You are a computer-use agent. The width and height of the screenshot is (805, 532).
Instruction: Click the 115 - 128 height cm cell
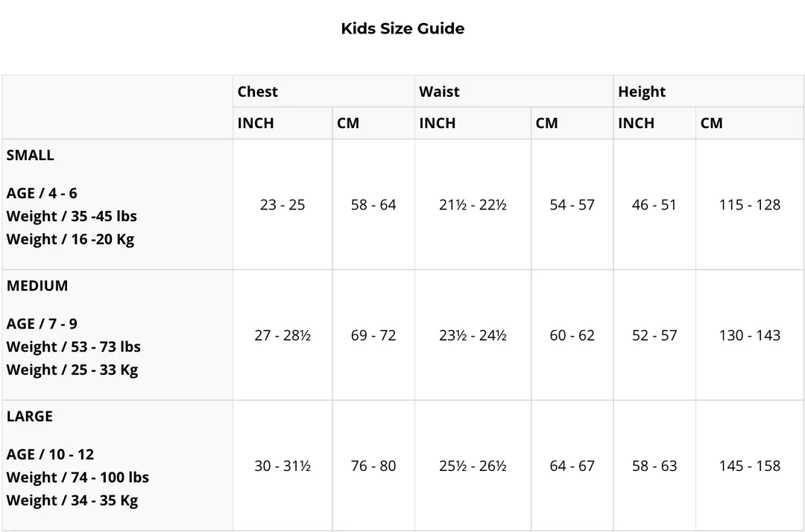749,205
